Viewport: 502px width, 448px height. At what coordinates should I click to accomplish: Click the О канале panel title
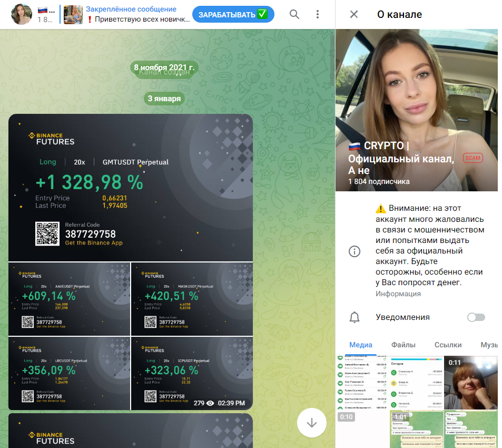coord(399,14)
